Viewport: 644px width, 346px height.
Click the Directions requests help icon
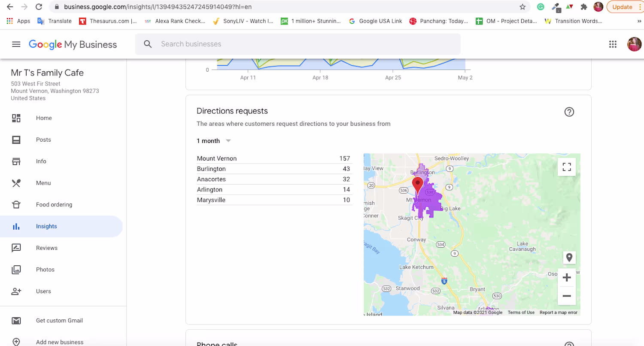[x=569, y=112]
